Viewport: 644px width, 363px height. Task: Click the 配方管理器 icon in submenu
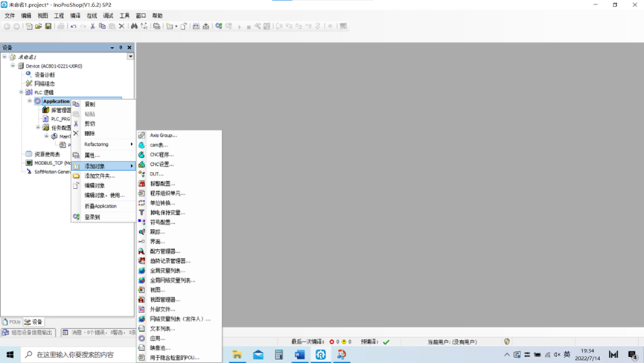pos(141,251)
